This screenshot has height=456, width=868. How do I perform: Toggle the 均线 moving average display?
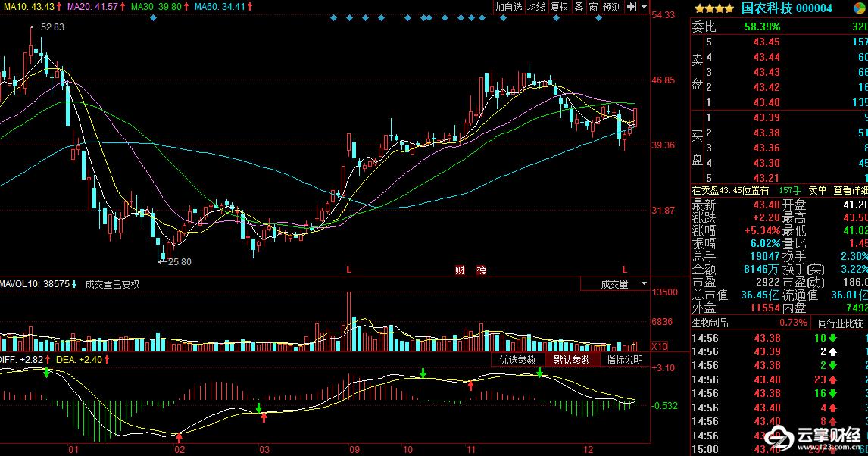535,7
